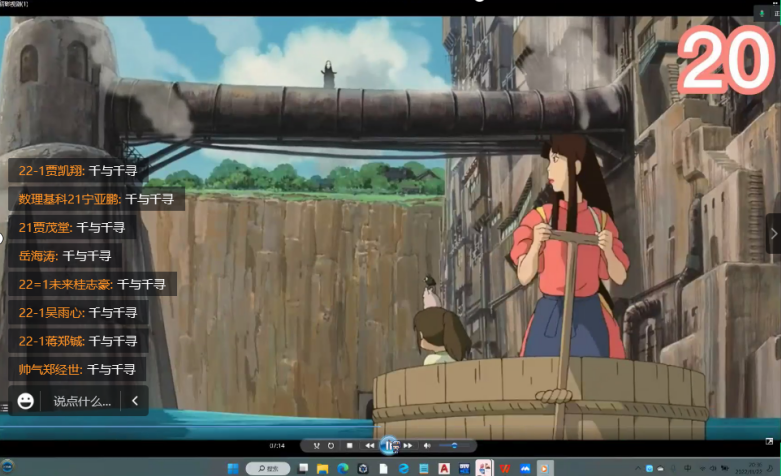Click the blue square app tray icon

[649, 469]
